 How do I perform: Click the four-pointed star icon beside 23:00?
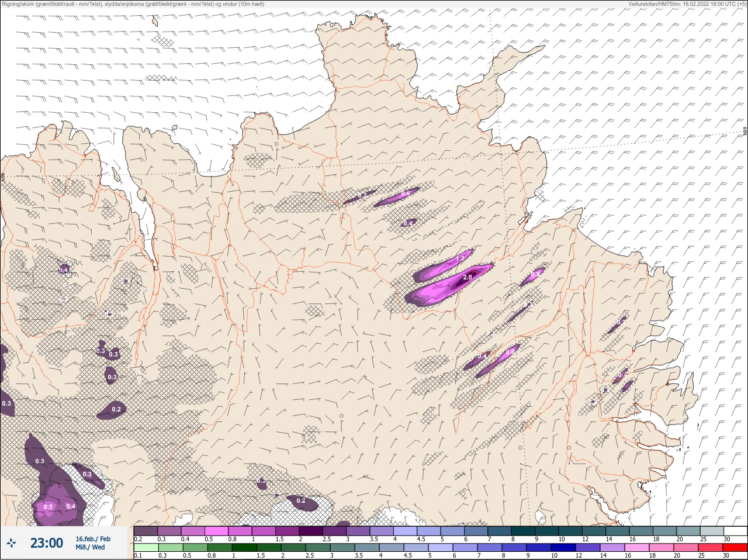tap(12, 543)
